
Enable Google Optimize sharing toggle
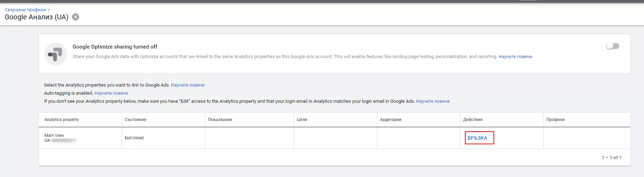click(x=613, y=46)
